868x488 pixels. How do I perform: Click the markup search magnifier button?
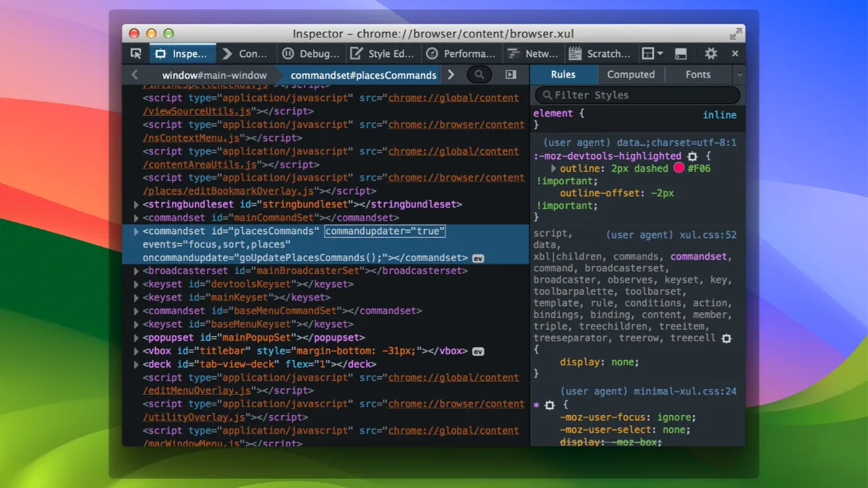coord(479,74)
